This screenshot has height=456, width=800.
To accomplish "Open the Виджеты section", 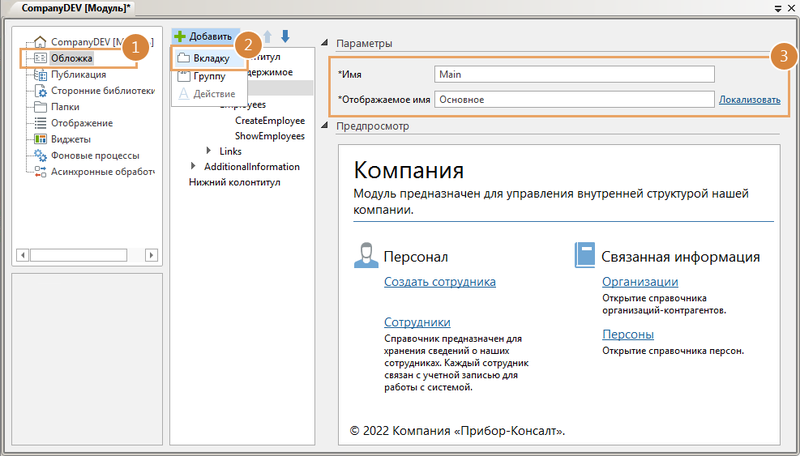I will point(70,139).
